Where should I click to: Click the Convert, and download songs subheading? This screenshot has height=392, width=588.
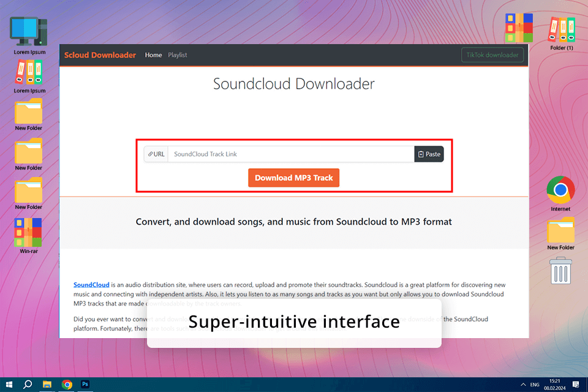[x=293, y=222]
